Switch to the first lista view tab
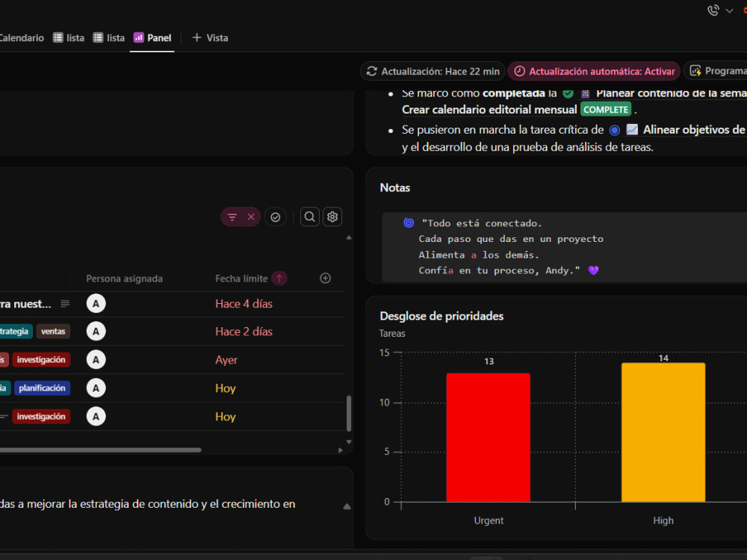Screen dimensions: 747x560 click(x=69, y=37)
